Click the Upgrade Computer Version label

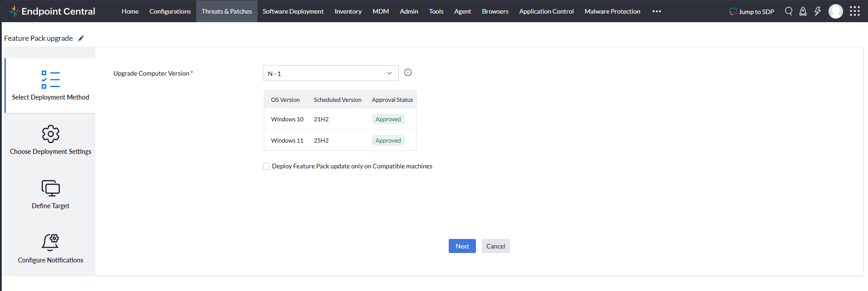151,73
